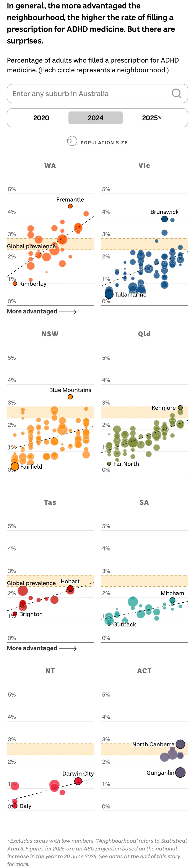Click the Kenmore circle in Qld chart
The height and width of the screenshot is (868, 195).
[x=180, y=408]
